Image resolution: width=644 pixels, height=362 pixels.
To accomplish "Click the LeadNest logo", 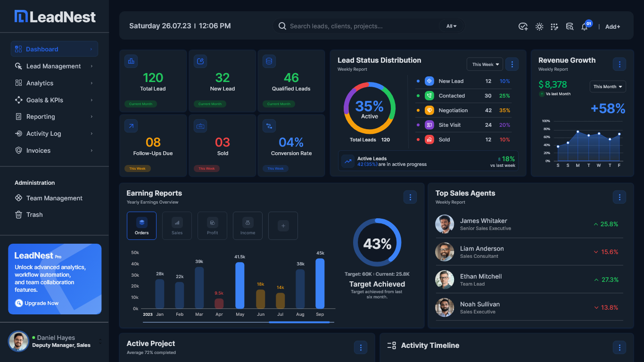I will coord(55,16).
